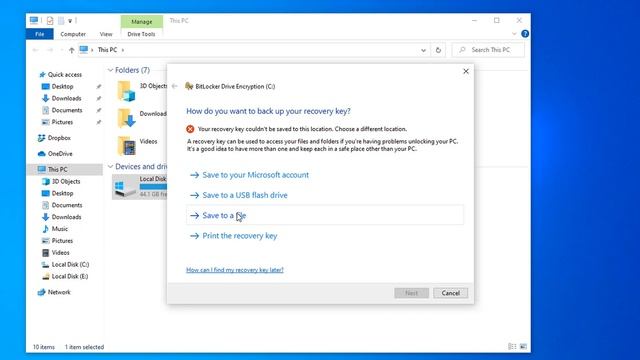Click the BitLocker key icon in dialog title

[189, 86]
